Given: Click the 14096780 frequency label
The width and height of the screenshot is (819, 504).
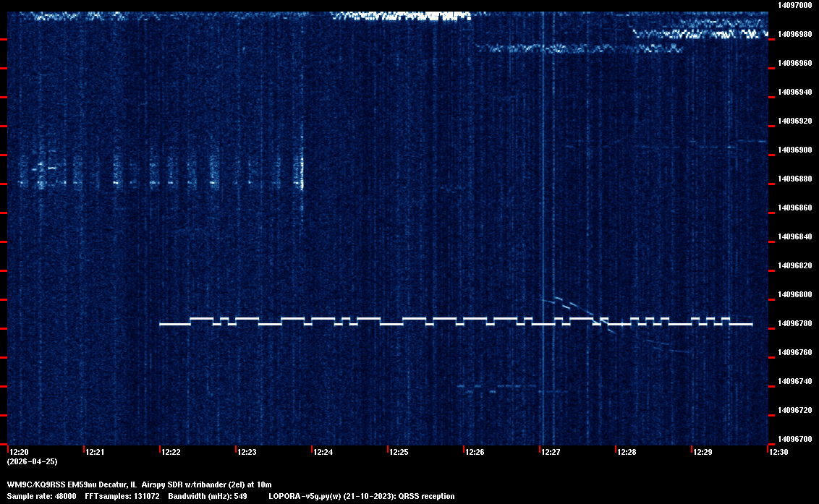Looking at the screenshot, I should 794,323.
